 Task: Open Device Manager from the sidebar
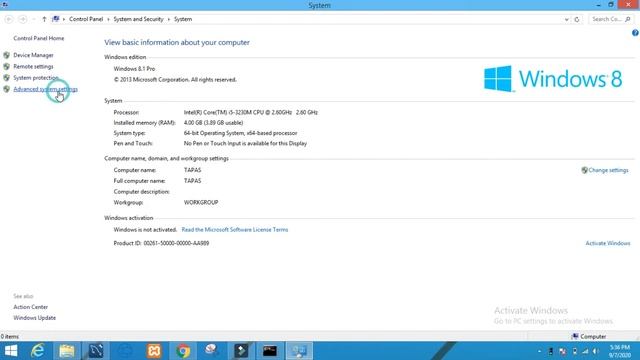pyautogui.click(x=33, y=55)
